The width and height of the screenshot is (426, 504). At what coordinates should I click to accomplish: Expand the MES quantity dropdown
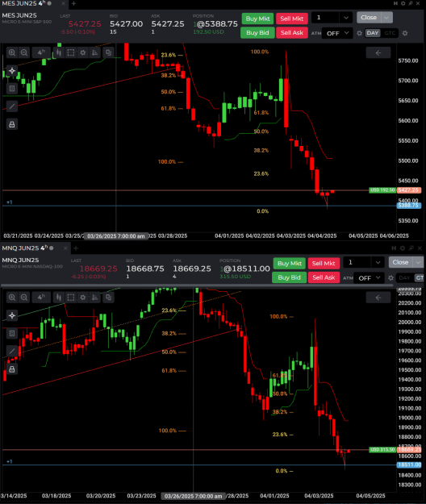coord(346,18)
